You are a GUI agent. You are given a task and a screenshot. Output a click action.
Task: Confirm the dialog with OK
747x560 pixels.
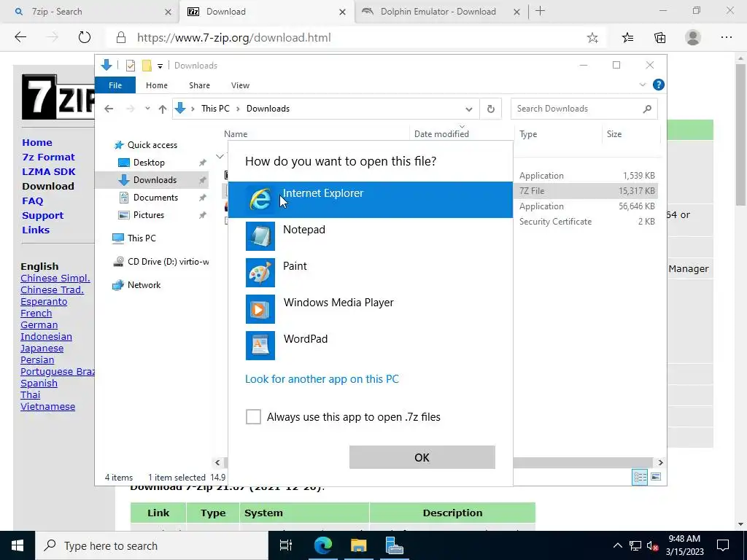[x=422, y=457]
